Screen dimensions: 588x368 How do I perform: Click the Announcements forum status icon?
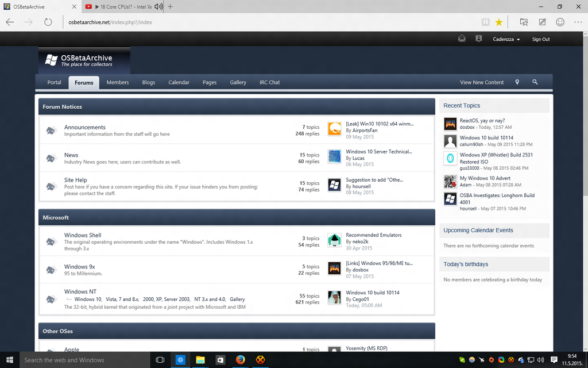click(51, 131)
